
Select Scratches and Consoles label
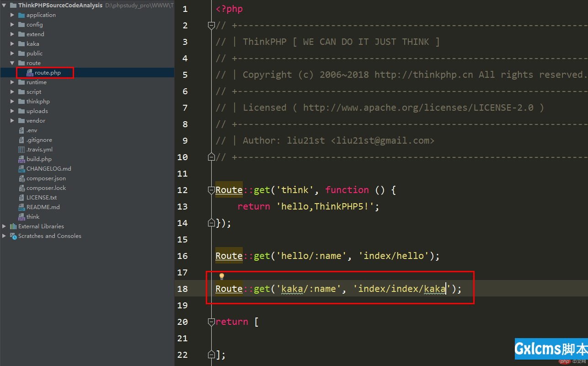50,236
